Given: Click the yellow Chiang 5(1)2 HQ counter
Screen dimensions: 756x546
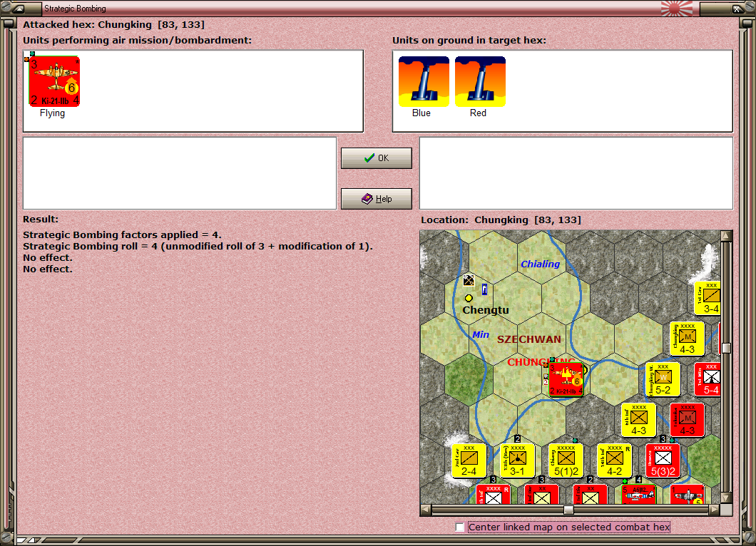Looking at the screenshot, I should (566, 461).
